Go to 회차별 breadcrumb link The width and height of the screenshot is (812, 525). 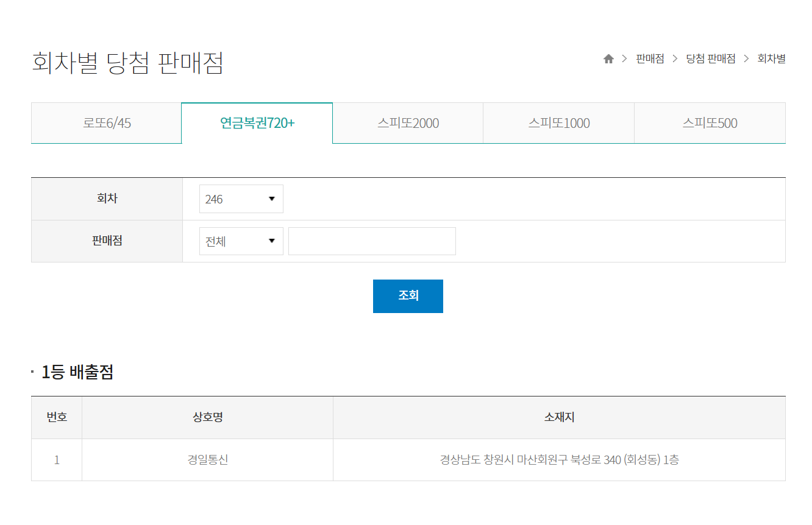point(771,59)
